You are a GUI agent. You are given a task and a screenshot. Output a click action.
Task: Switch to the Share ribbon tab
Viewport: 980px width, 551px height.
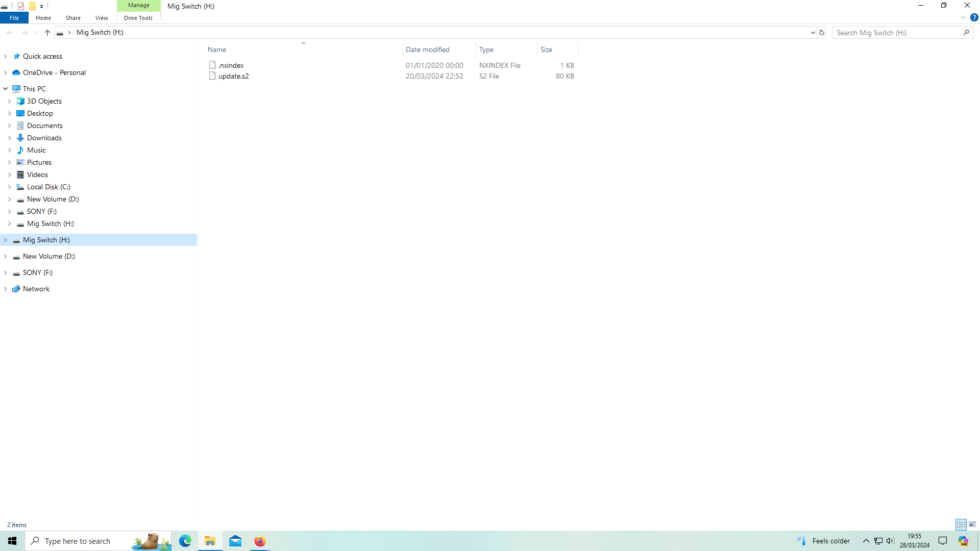click(73, 18)
